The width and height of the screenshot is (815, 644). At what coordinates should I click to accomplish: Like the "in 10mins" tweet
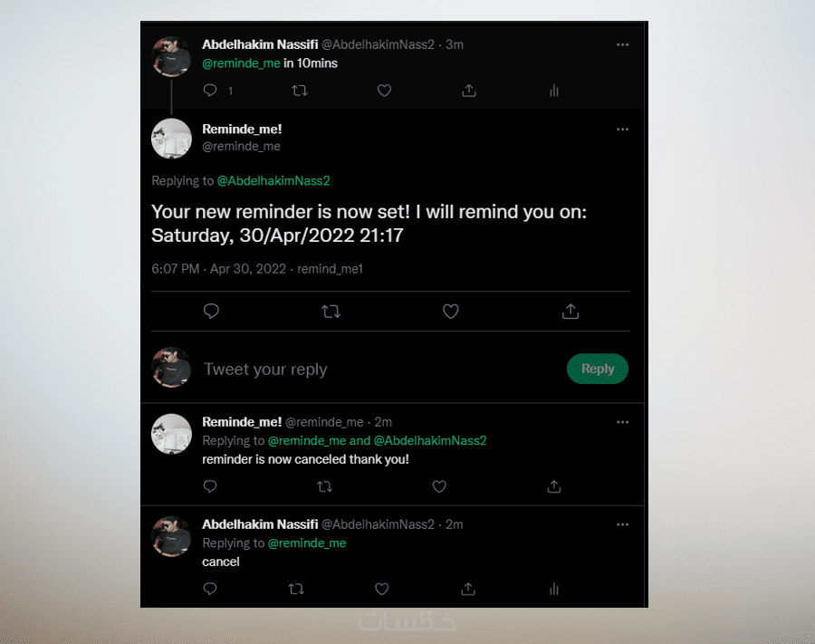[x=384, y=91]
